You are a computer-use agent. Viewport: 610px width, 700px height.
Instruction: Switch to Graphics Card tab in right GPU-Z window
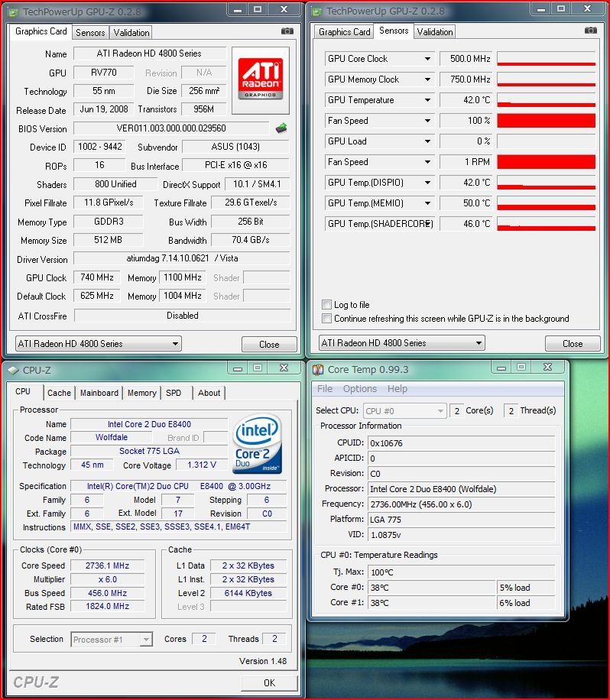(344, 32)
